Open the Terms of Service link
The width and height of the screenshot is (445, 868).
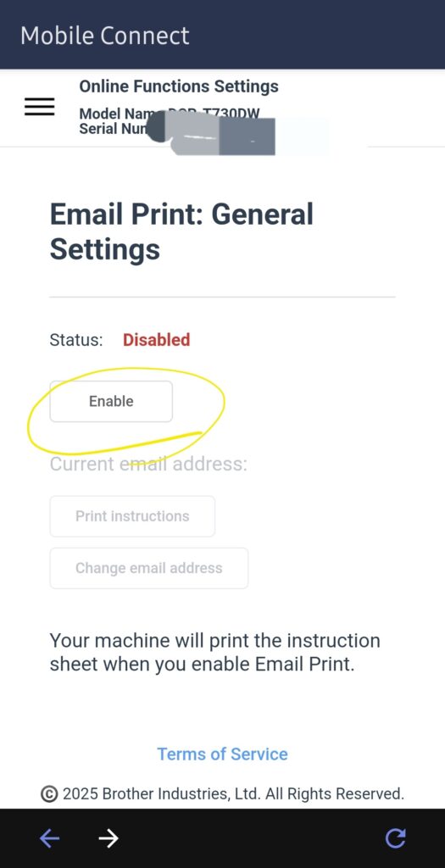(x=222, y=754)
